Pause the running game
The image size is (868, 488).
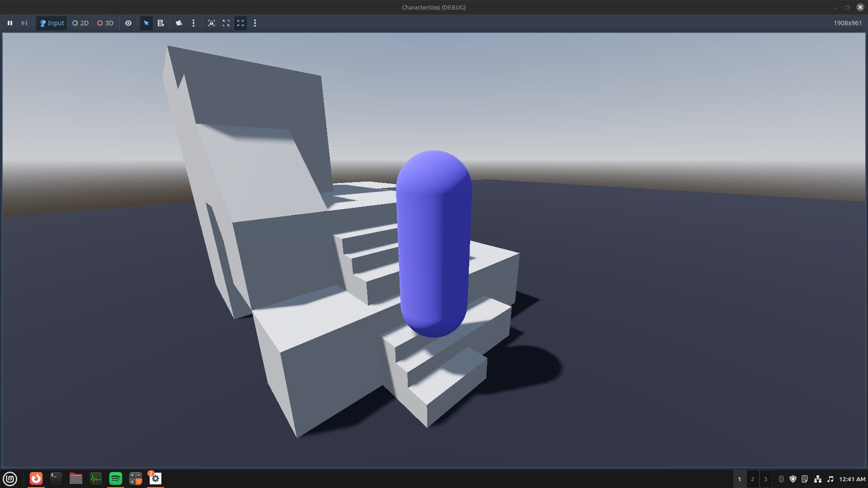[10, 23]
